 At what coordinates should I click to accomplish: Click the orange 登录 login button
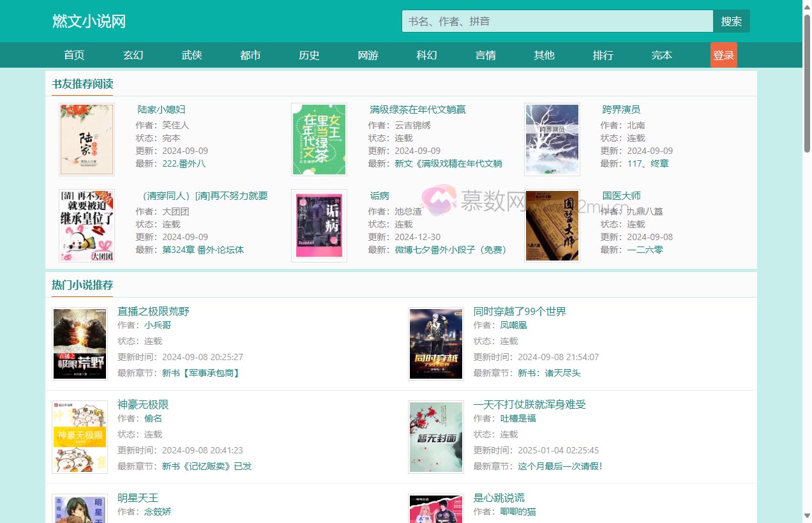[x=723, y=56]
